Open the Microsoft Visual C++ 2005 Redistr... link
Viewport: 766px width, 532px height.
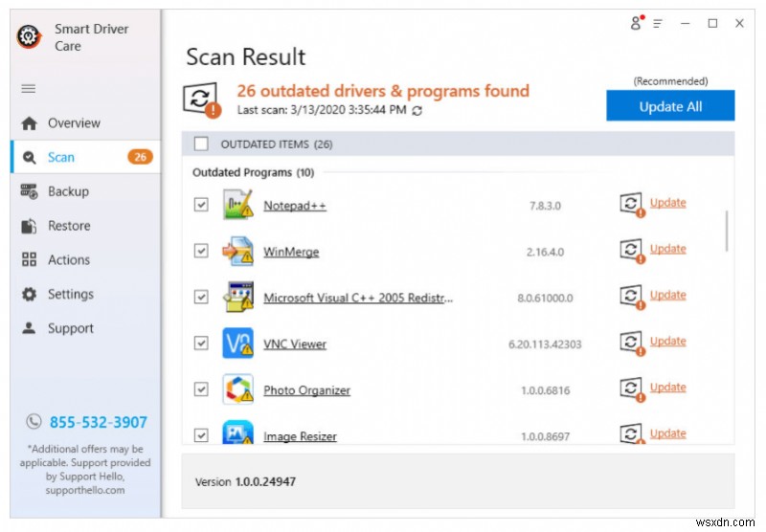pyautogui.click(x=358, y=299)
